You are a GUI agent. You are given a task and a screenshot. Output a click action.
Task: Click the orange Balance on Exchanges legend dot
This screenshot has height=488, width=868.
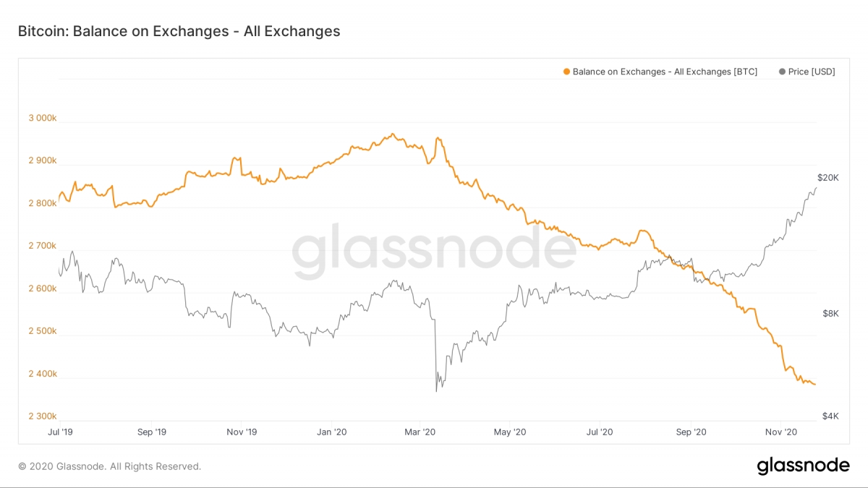566,72
